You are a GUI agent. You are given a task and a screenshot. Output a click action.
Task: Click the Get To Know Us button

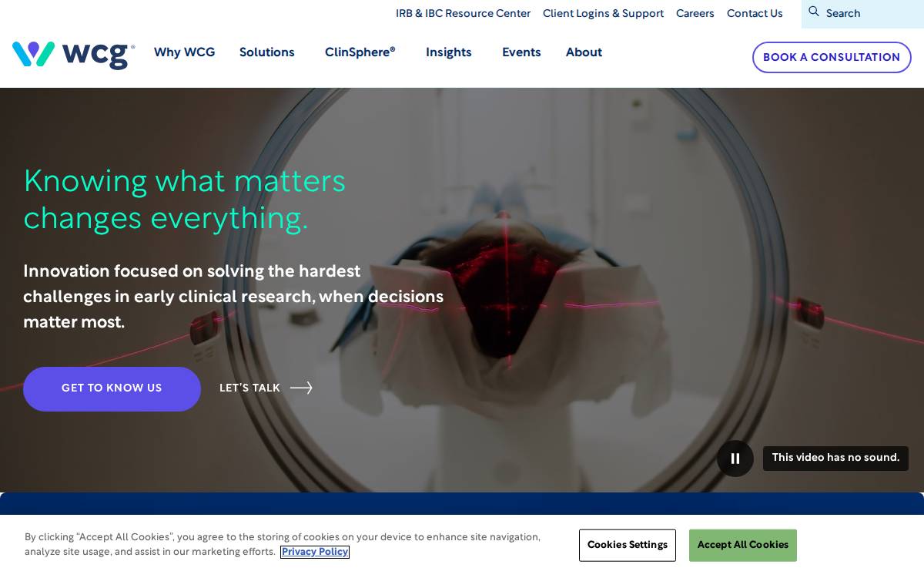[x=112, y=388]
